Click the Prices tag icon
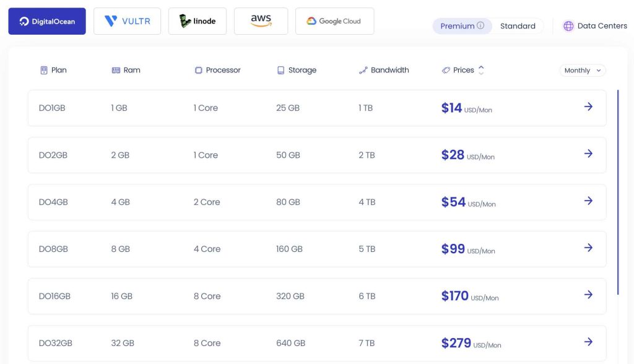634x364 pixels. 446,71
